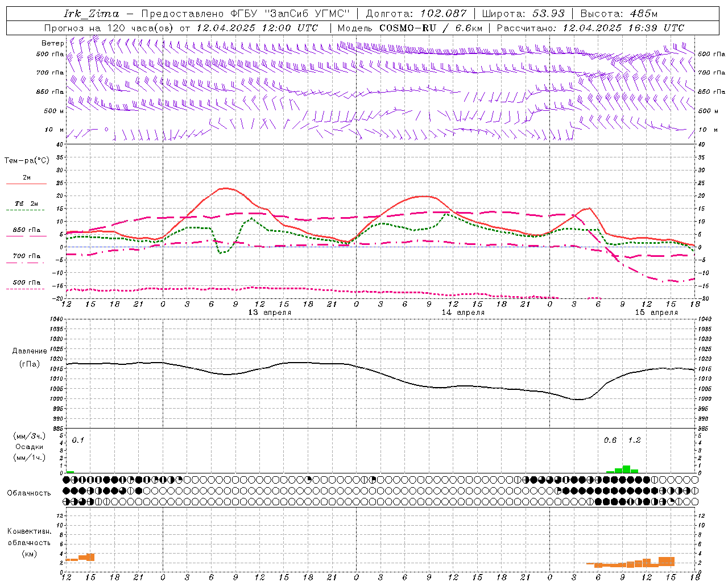Click the forecast text Прогноз на 120 часа(ов)
Image resolution: width=728 pixels, height=582 pixels.
[x=109, y=28]
